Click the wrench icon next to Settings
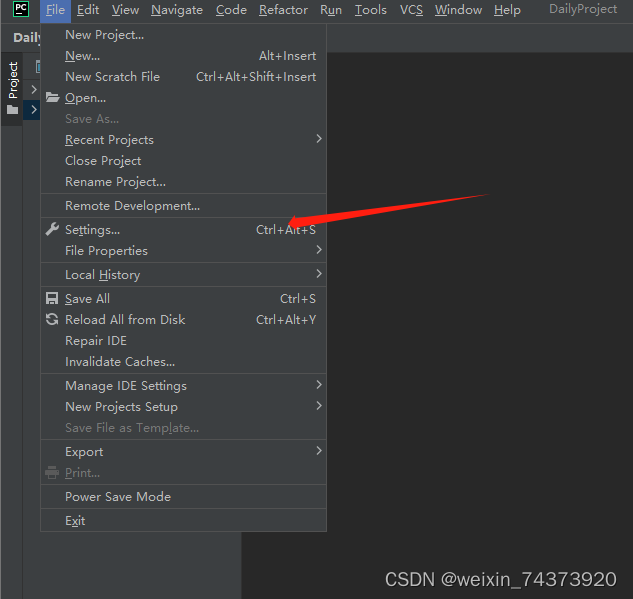The width and height of the screenshot is (633, 599). [x=52, y=229]
